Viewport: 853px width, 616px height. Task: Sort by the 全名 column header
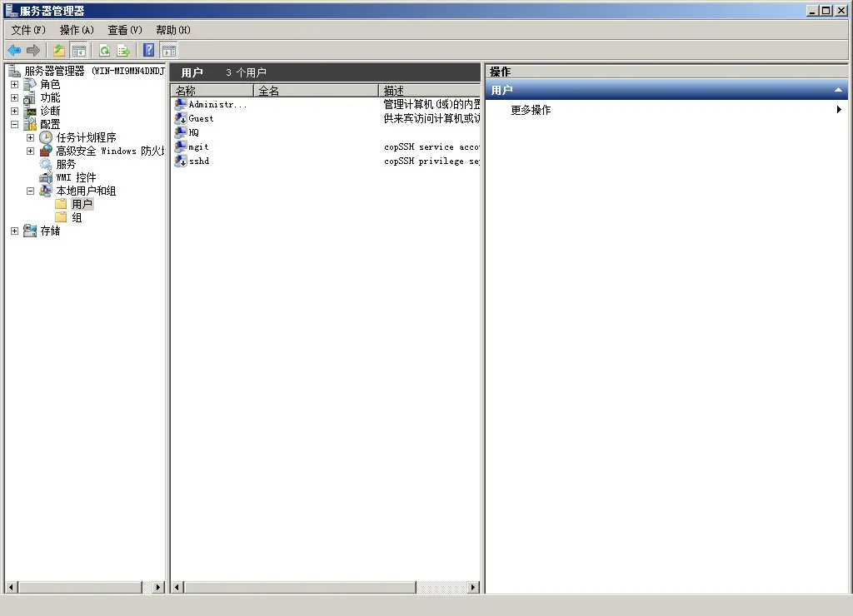coord(316,90)
